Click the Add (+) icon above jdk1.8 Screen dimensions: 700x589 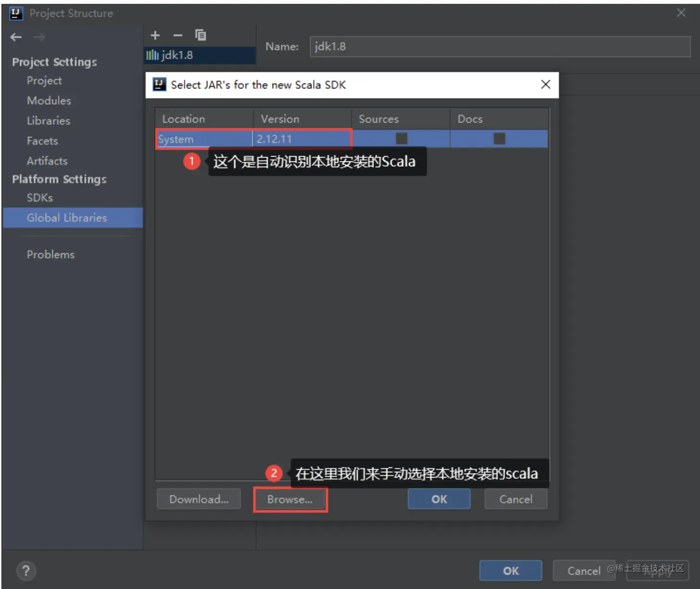(155, 35)
